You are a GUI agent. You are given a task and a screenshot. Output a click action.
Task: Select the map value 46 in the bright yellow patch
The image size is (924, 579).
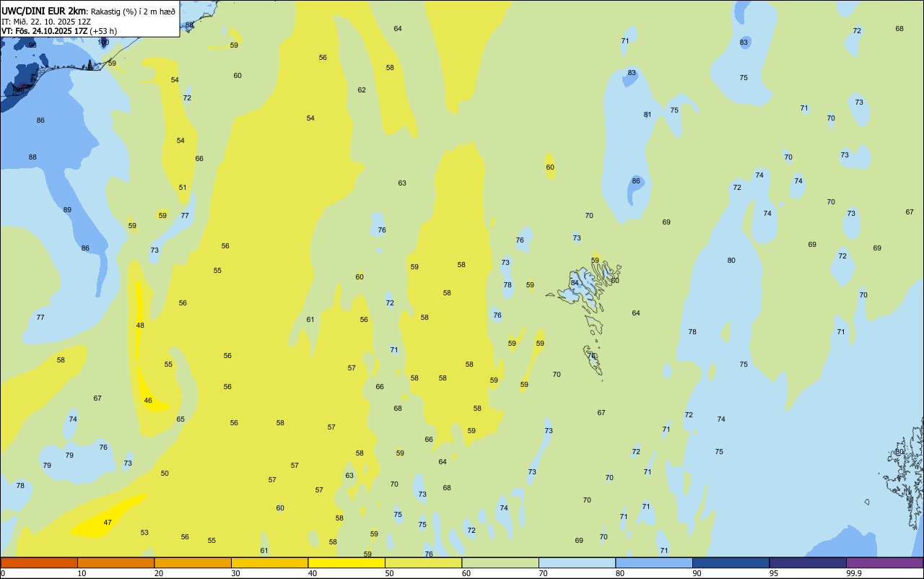point(148,401)
